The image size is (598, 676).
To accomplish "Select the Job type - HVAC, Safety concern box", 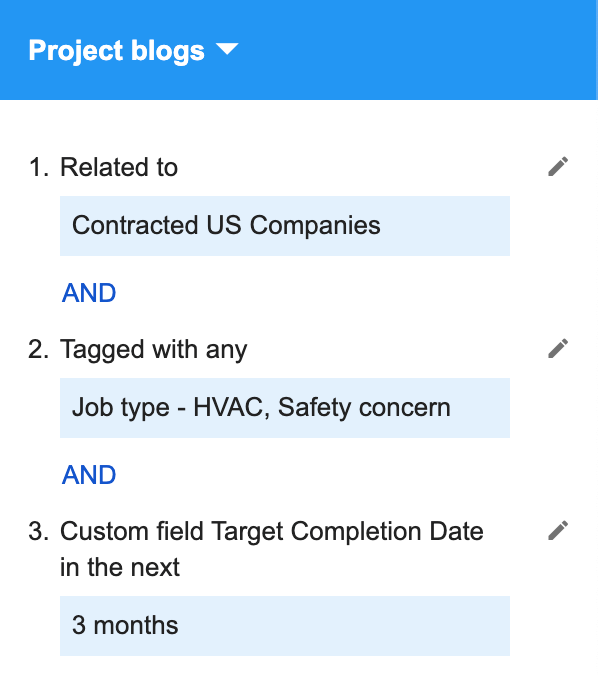I will click(x=285, y=408).
